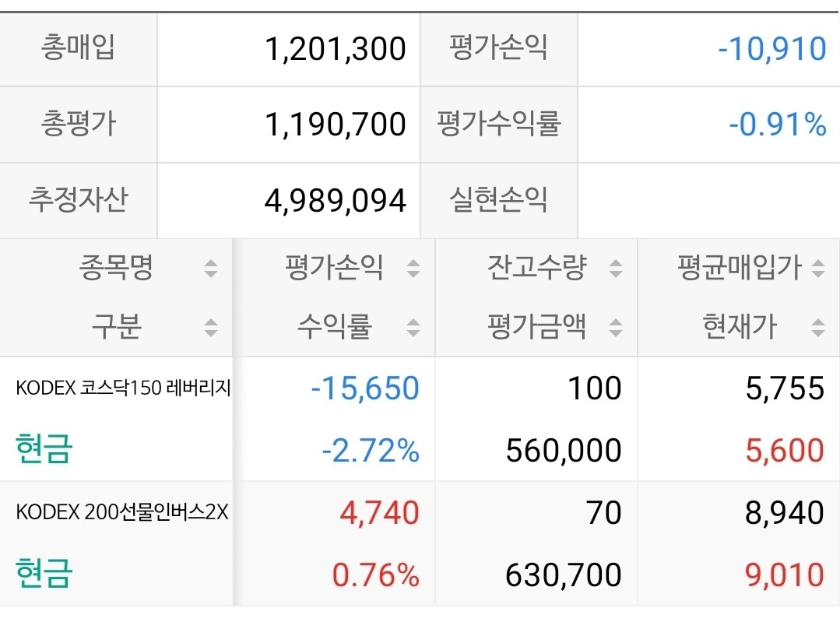The height and width of the screenshot is (622, 840).
Task: Click the sort arrows beside 수익률
Action: point(414,328)
